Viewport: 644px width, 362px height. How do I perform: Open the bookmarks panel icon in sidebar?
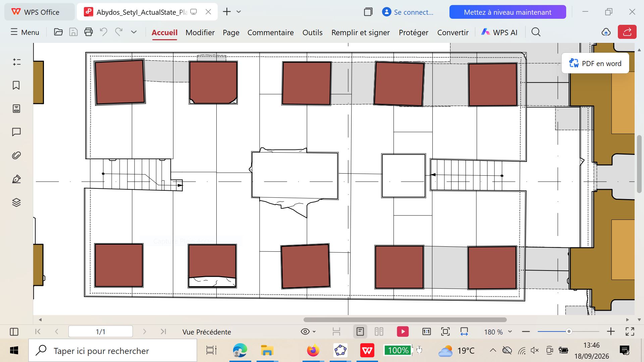click(x=16, y=85)
